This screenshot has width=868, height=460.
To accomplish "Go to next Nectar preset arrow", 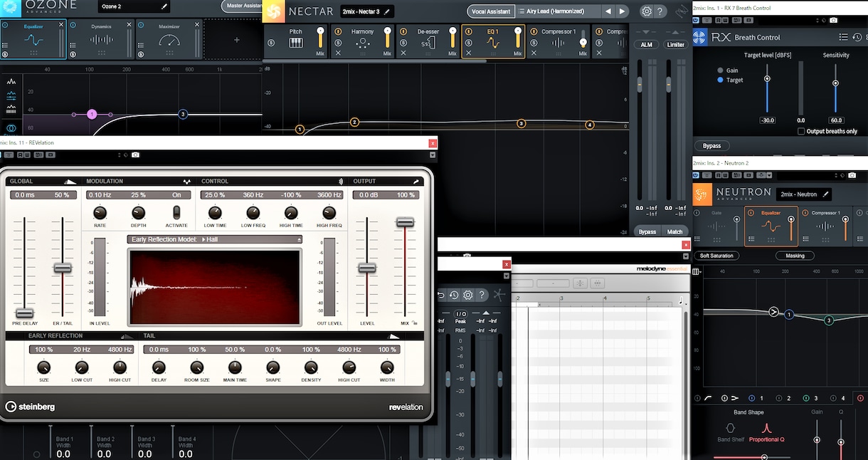I will pyautogui.click(x=623, y=11).
